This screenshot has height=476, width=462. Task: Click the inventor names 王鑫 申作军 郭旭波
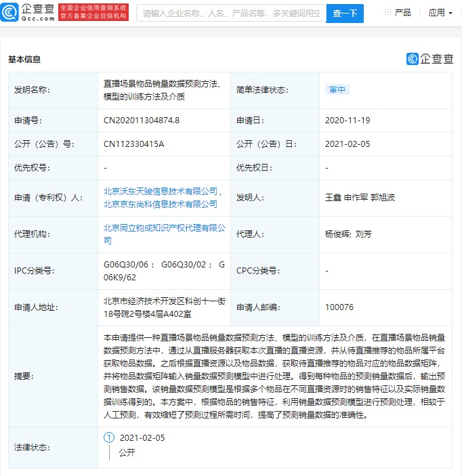[x=359, y=198]
